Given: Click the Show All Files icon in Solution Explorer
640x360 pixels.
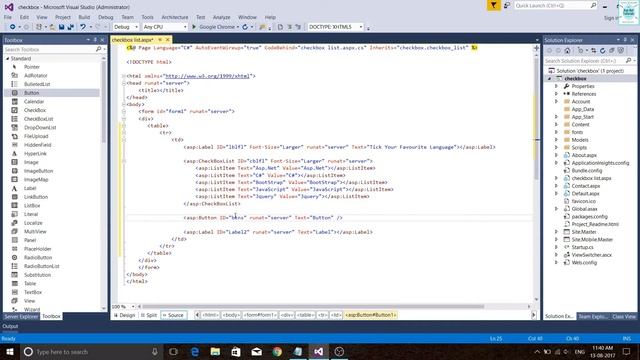Looking at the screenshot, I should tap(620, 51).
